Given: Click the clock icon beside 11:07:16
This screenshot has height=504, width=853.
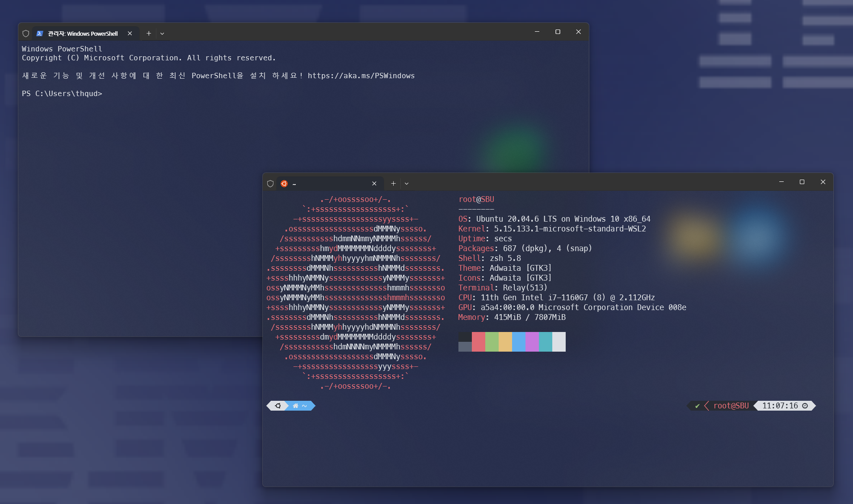Looking at the screenshot, I should 805,406.
